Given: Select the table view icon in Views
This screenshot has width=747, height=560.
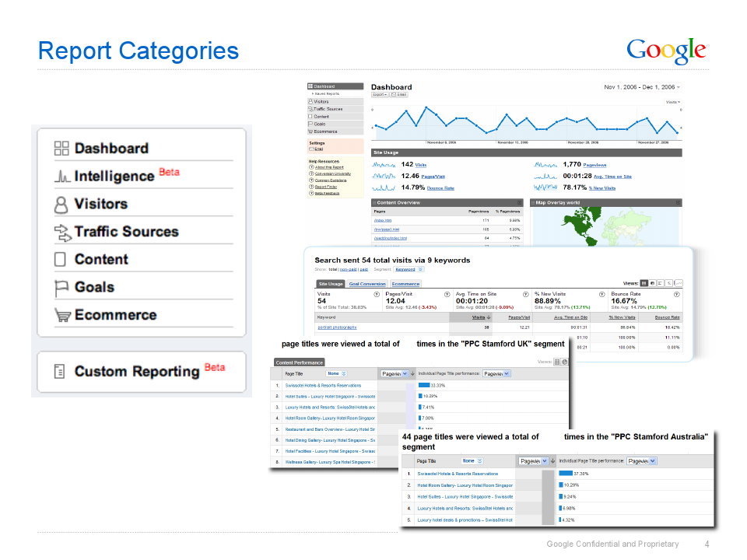Looking at the screenshot, I should 644,283.
